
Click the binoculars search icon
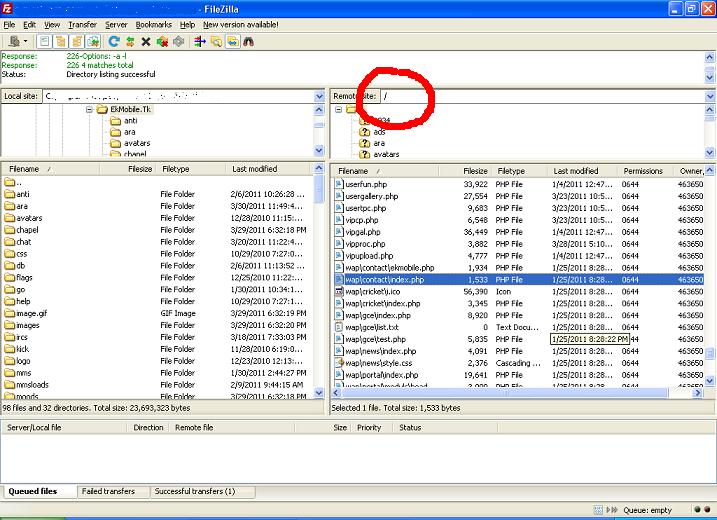pos(248,41)
